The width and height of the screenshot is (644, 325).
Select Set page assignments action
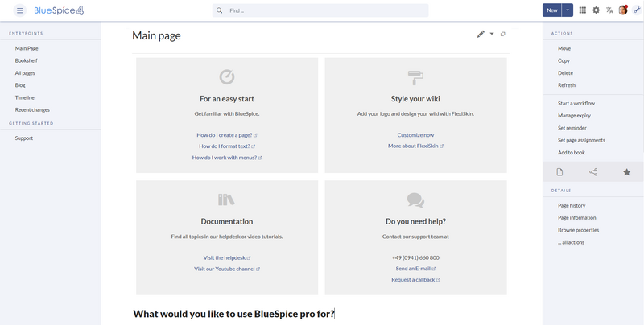pos(581,140)
